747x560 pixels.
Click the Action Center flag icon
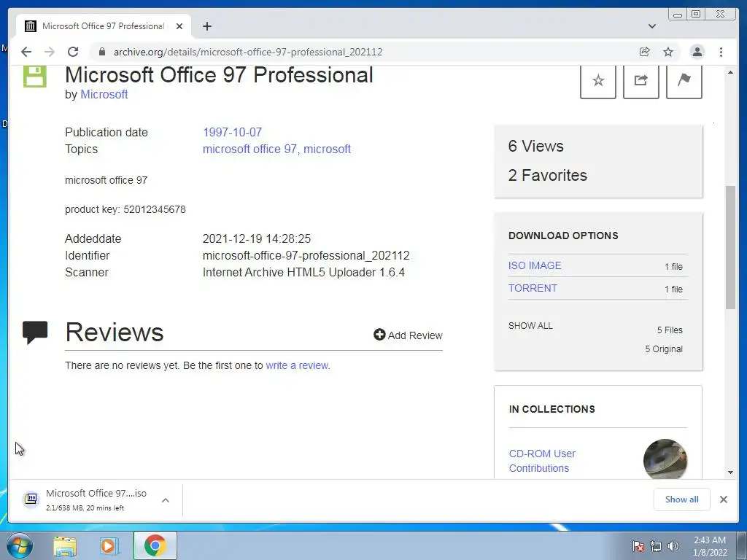coord(638,546)
